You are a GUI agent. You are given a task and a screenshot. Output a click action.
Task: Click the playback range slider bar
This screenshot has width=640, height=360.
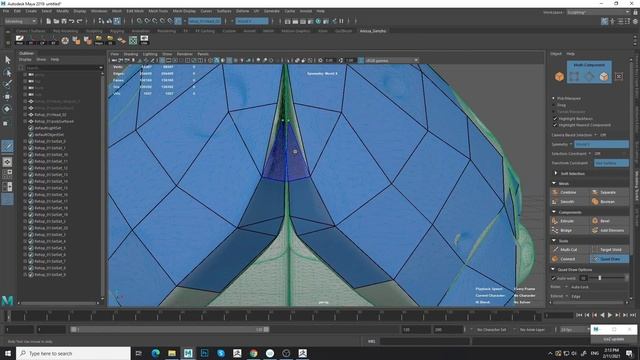[169, 329]
